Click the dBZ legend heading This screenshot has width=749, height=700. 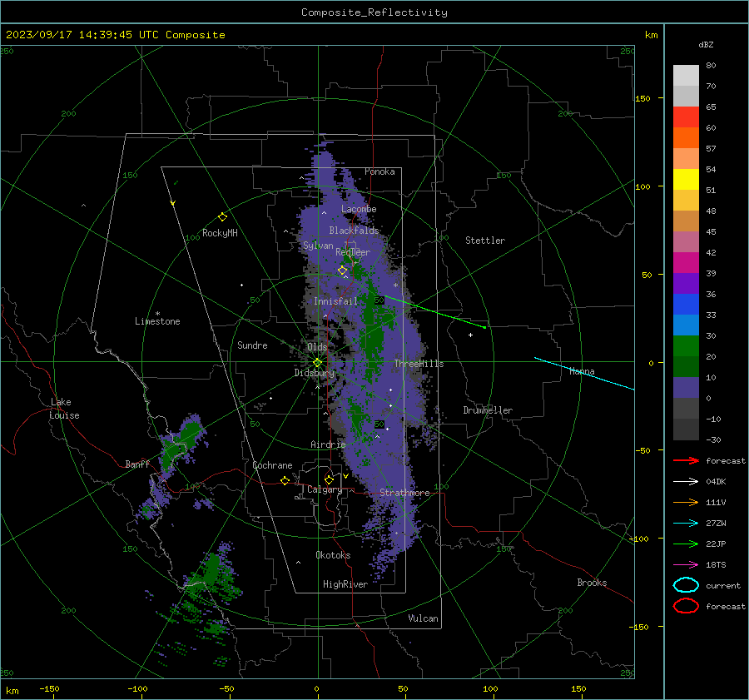coord(706,44)
